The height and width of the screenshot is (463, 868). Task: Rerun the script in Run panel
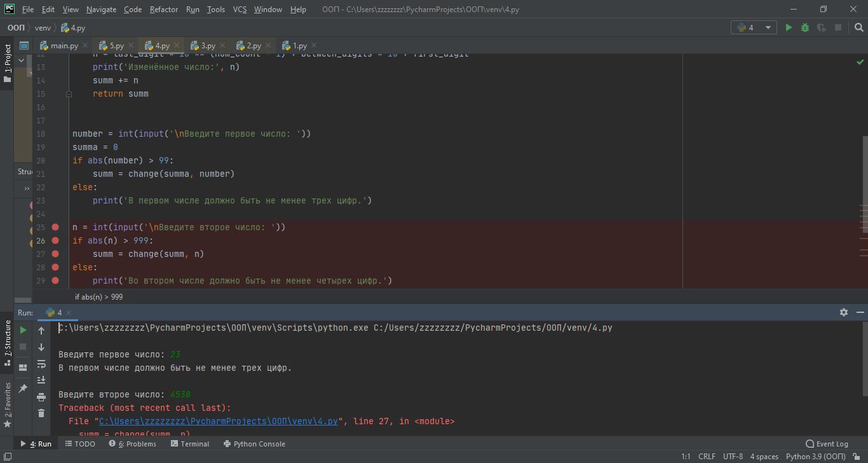click(x=23, y=330)
